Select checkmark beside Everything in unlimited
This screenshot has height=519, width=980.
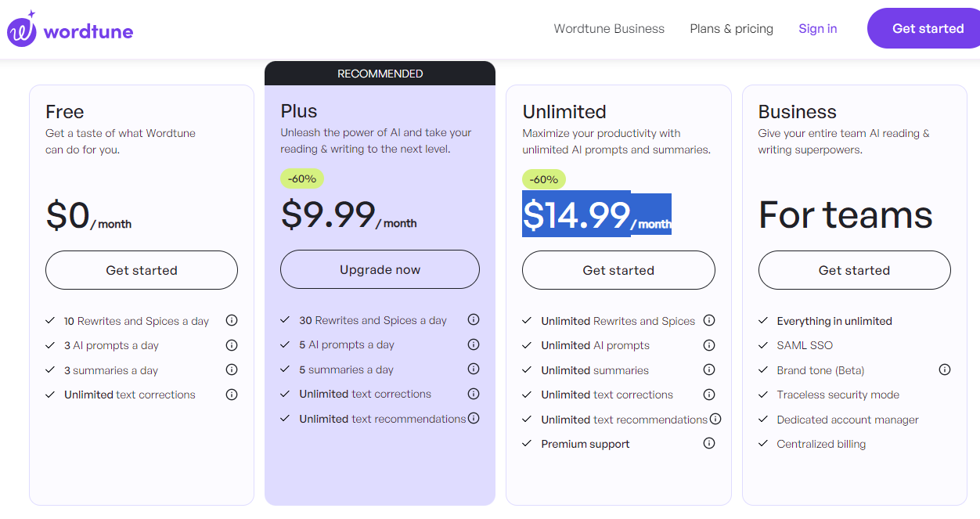[x=762, y=319]
